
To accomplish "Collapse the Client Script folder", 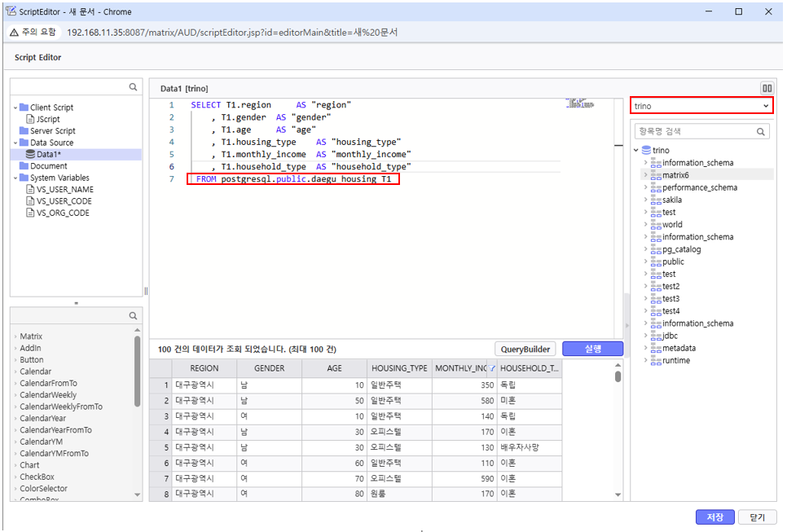I will [15, 108].
